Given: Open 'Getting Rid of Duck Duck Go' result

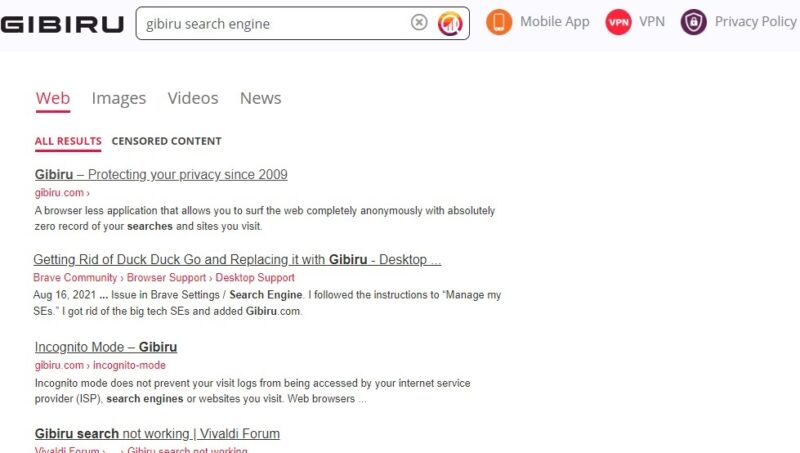Looking at the screenshot, I should (x=237, y=260).
